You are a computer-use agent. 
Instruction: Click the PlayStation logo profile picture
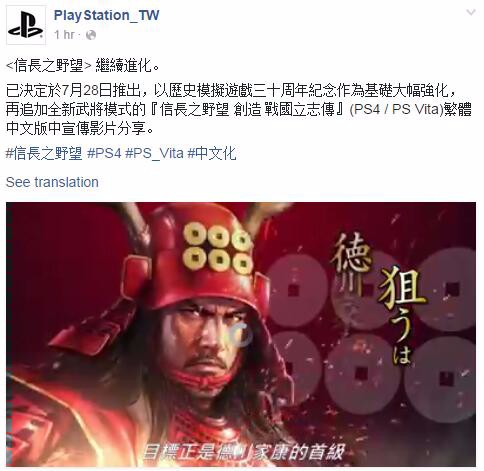point(26,25)
